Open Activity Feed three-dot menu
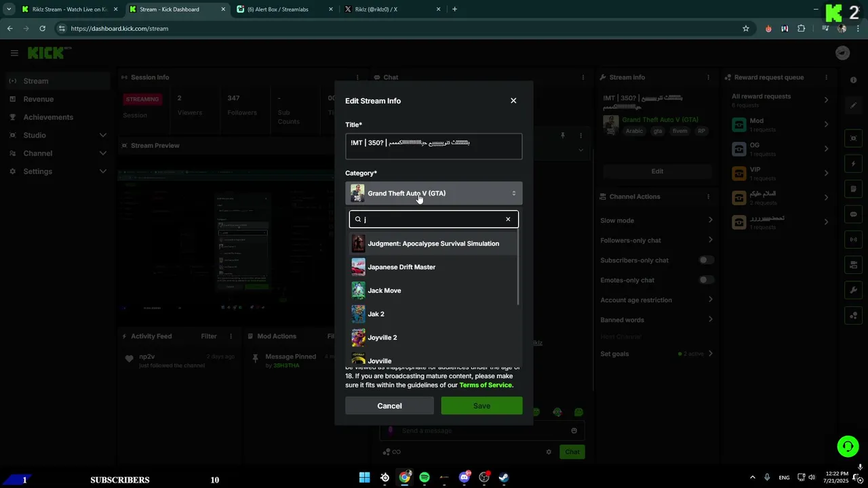Image resolution: width=868 pixels, height=488 pixels. 231,336
